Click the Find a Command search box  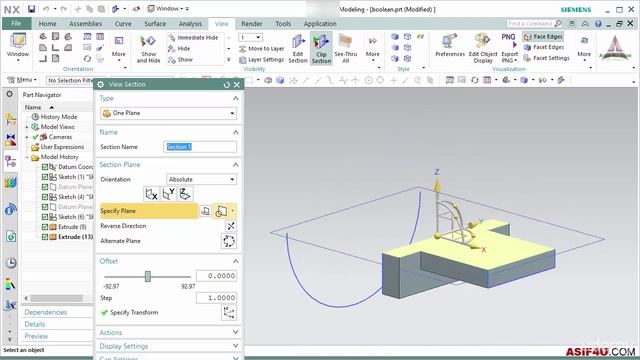(534, 24)
